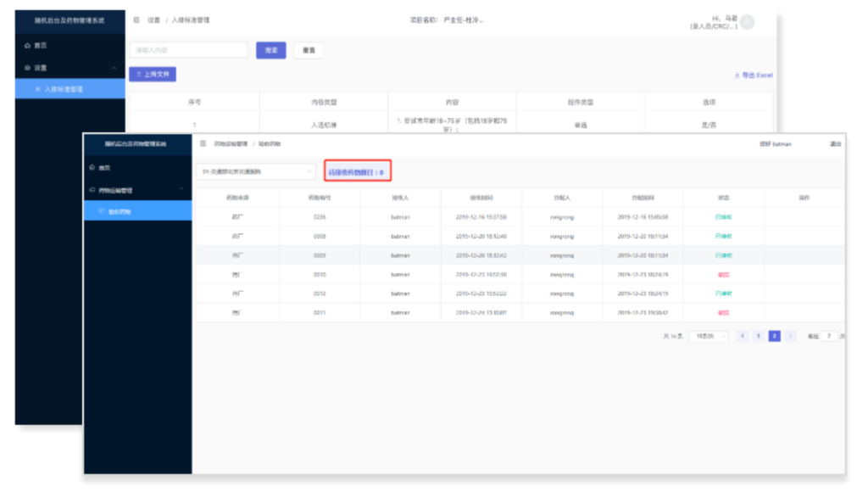This screenshot has width=868, height=498.
Task: Click the blue 搜索 search button
Action: click(x=270, y=50)
